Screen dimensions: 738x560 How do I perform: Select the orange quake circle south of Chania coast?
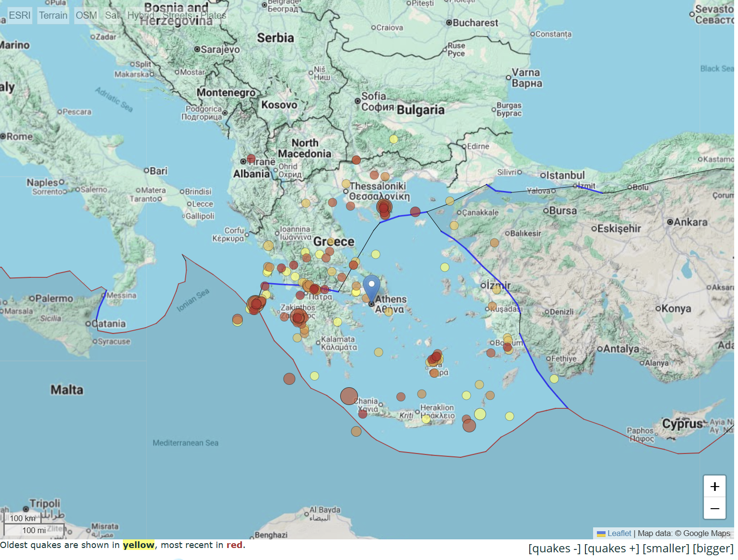[356, 431]
